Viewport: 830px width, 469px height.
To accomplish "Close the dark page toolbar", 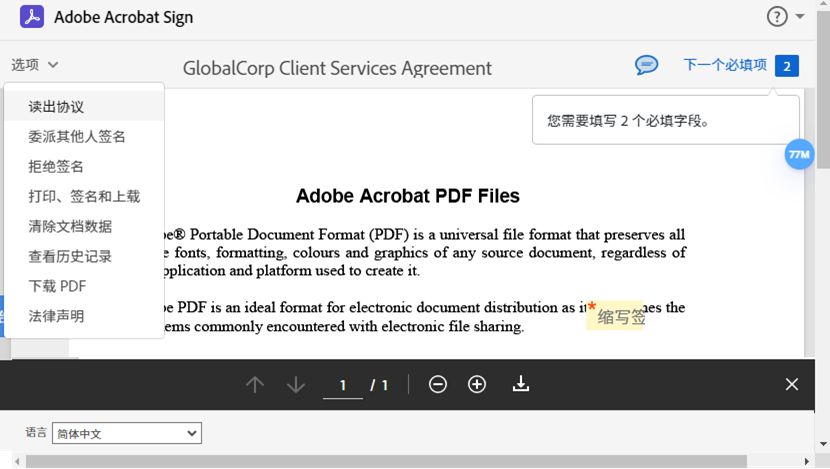I will (791, 384).
